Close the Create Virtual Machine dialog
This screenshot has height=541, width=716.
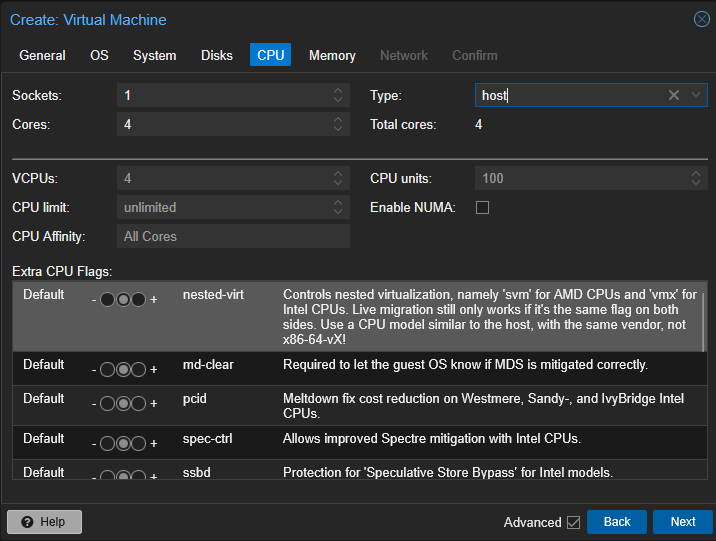pos(701,19)
